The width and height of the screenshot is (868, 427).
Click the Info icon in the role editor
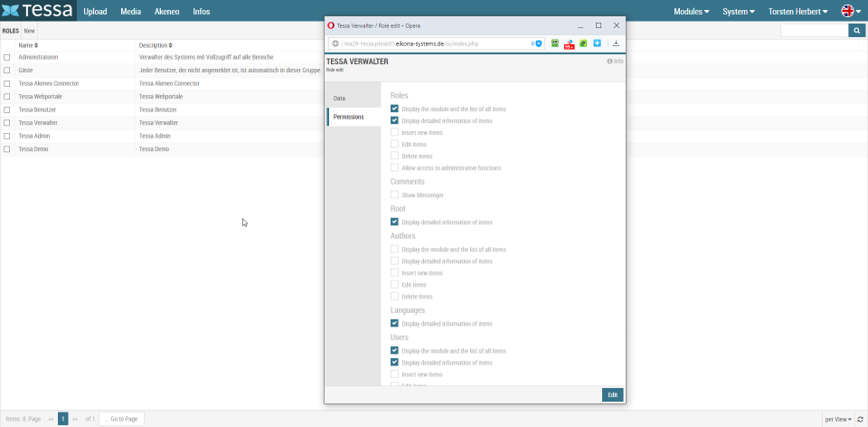(615, 62)
